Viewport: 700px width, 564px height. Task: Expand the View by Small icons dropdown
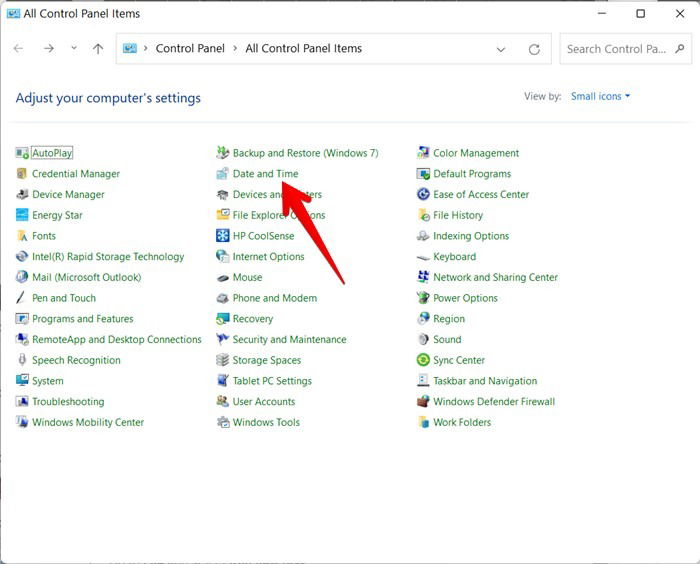[600, 96]
